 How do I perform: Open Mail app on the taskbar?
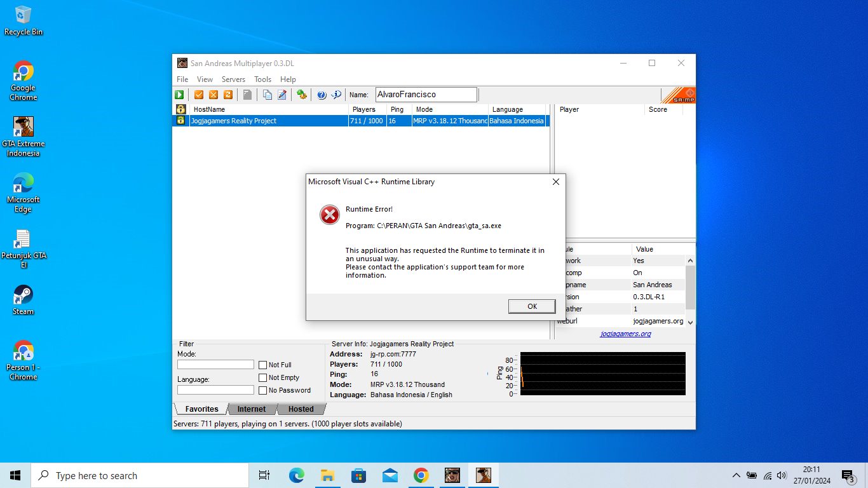coord(390,475)
